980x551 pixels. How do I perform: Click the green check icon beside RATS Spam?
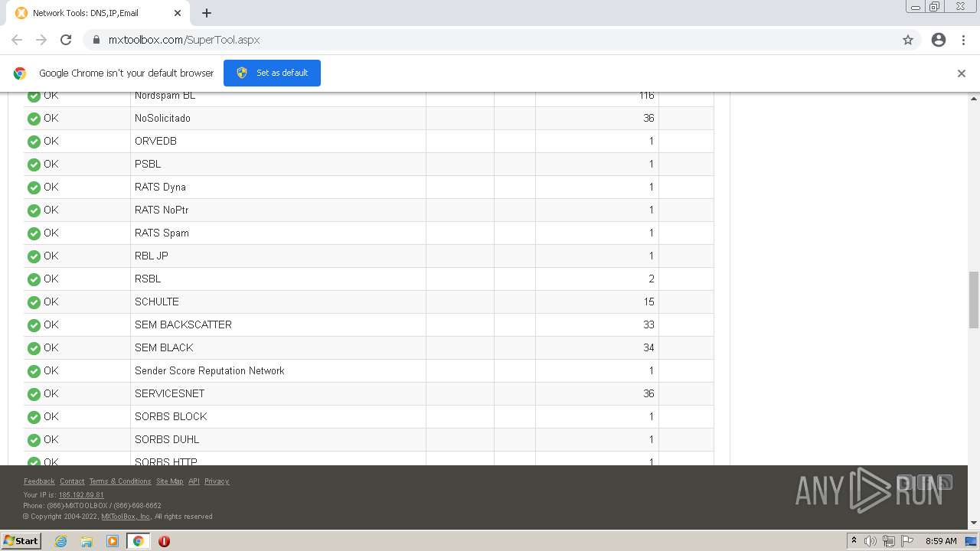(x=34, y=233)
